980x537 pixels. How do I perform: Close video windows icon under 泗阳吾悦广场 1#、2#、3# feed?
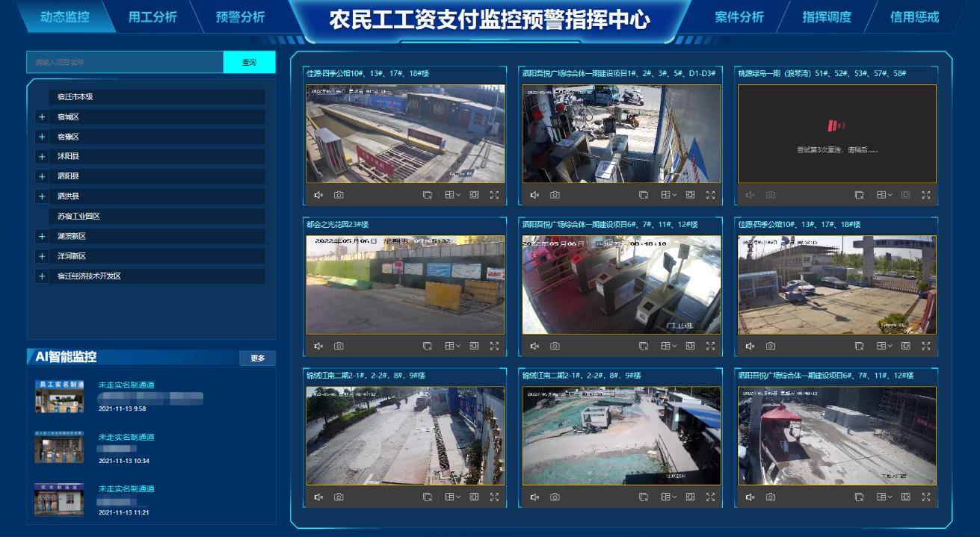pos(643,195)
